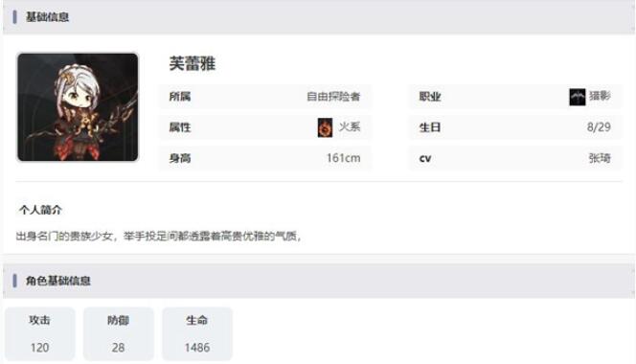Click the 张琦 CV name
This screenshot has height=364, width=636.
600,158
